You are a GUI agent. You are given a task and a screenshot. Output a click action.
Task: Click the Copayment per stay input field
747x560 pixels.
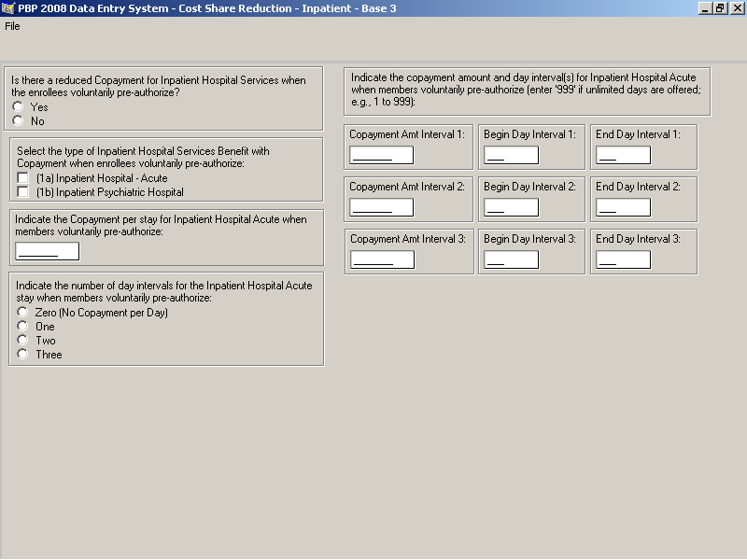click(48, 251)
